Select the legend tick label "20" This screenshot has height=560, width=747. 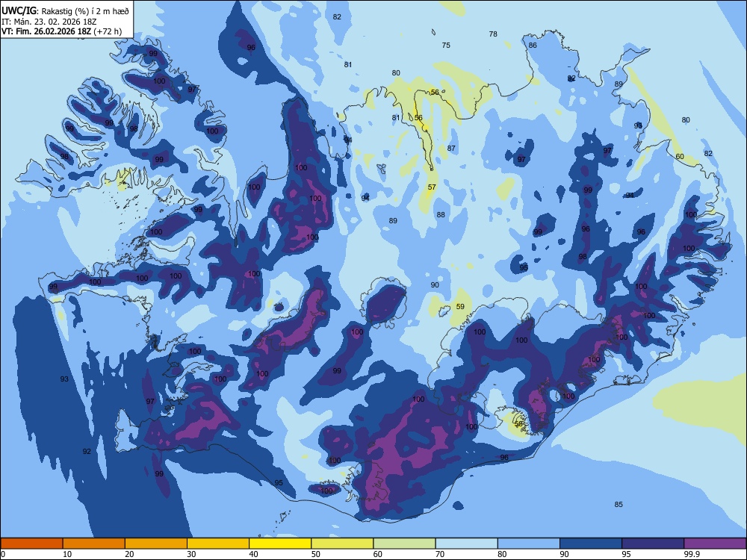point(129,554)
